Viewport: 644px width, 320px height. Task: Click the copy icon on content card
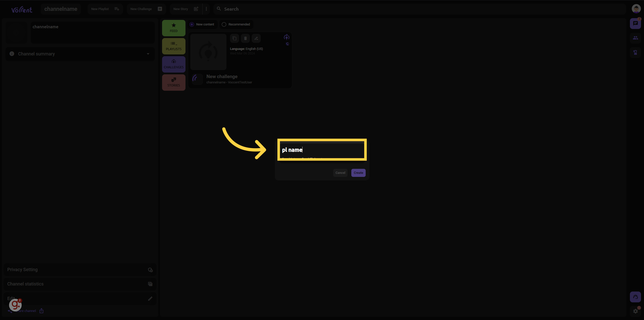[x=234, y=38]
